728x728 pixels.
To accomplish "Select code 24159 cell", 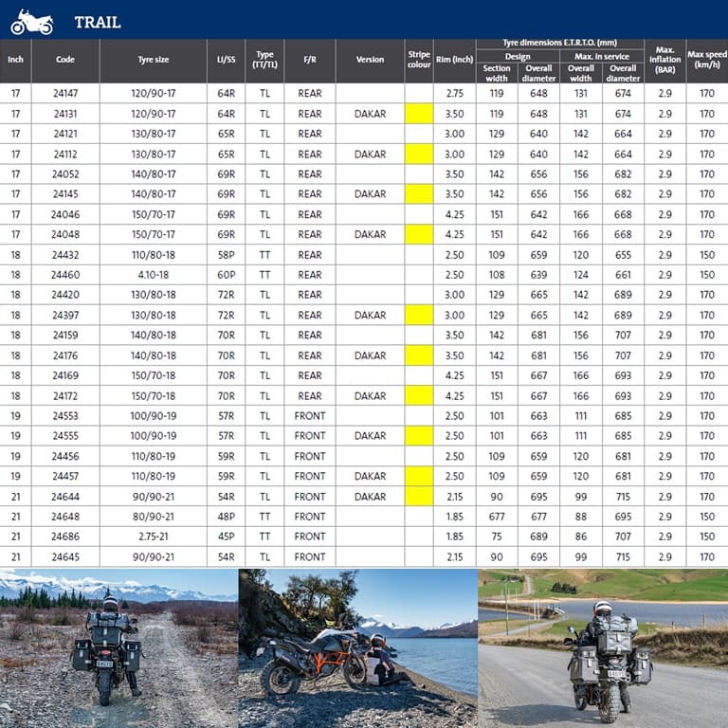I will [x=65, y=336].
